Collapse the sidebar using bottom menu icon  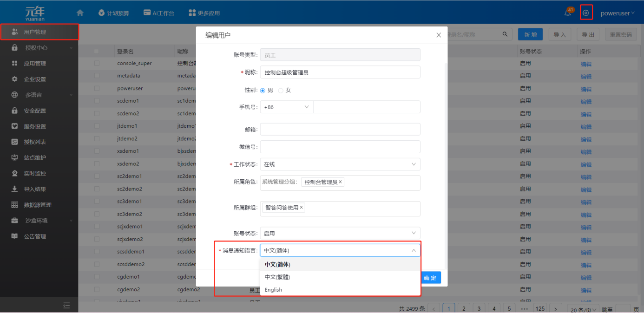66,305
